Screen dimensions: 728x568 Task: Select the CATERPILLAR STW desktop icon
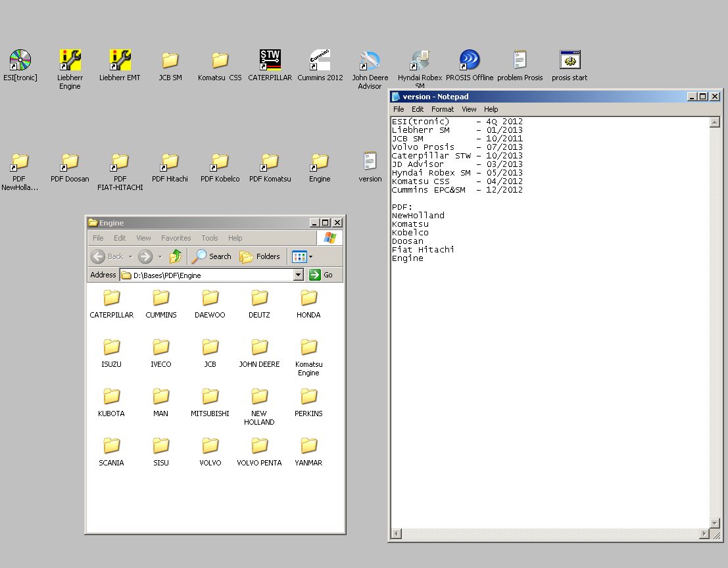tap(270, 61)
